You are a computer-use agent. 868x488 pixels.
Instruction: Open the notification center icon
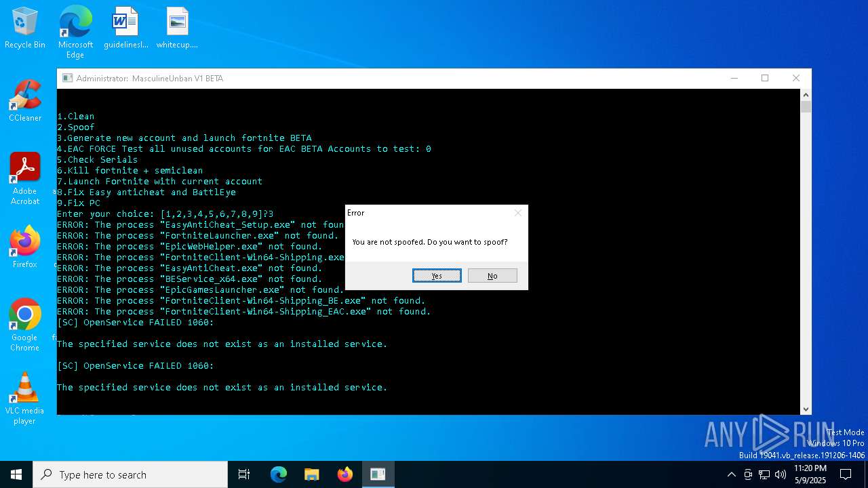tap(846, 474)
